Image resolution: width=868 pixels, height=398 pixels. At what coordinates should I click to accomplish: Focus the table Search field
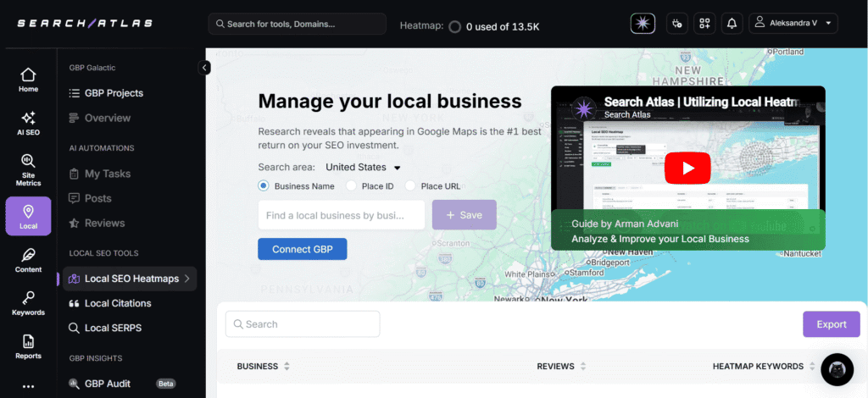click(x=303, y=324)
